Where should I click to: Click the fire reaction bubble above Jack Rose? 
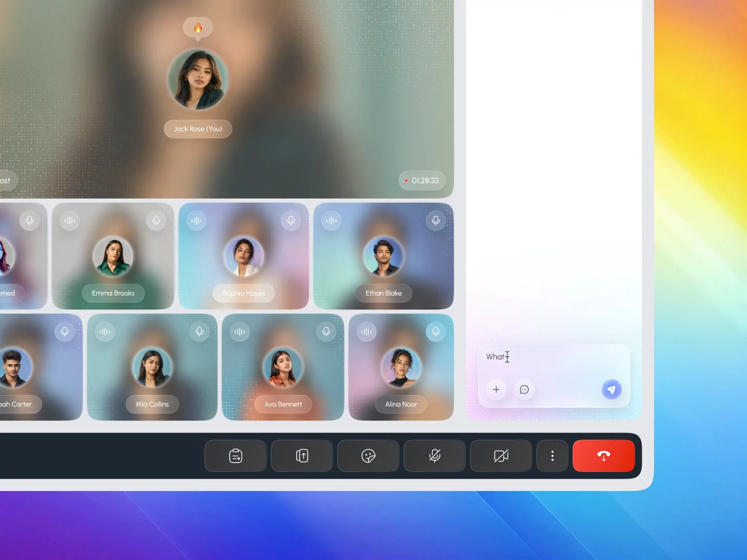[x=198, y=28]
